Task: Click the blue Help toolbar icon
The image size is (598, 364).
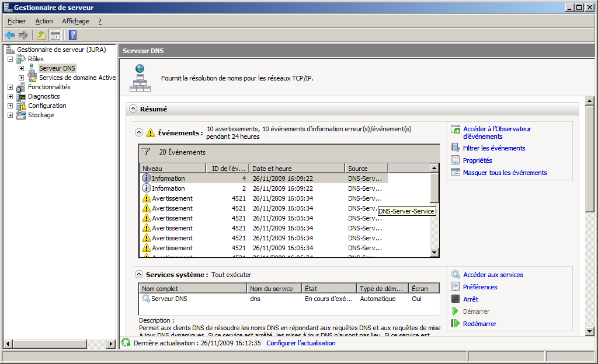Action: pos(73,35)
